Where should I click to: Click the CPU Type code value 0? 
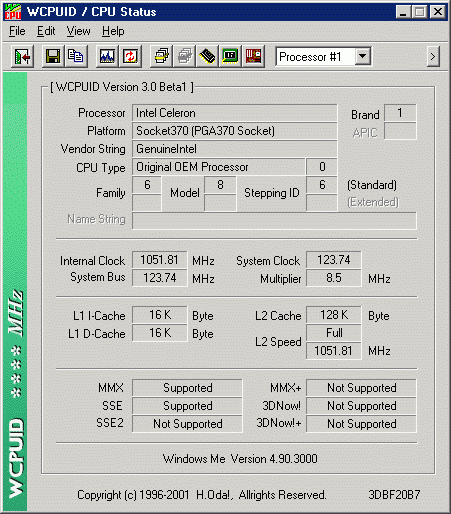[x=322, y=167]
